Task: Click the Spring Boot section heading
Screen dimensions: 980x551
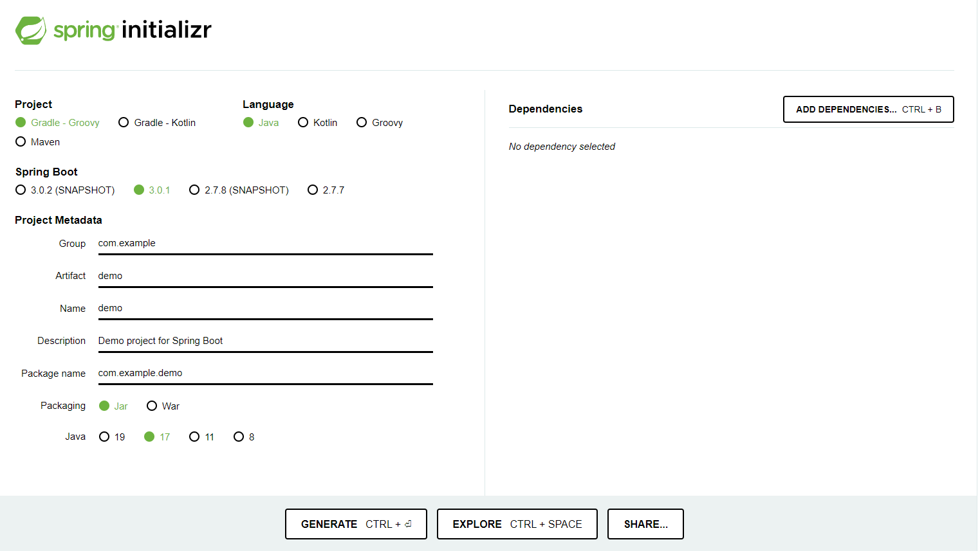Action: click(x=46, y=172)
